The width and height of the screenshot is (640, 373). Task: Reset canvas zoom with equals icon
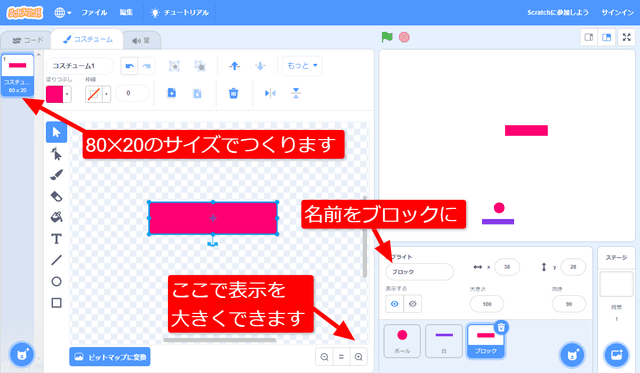341,357
